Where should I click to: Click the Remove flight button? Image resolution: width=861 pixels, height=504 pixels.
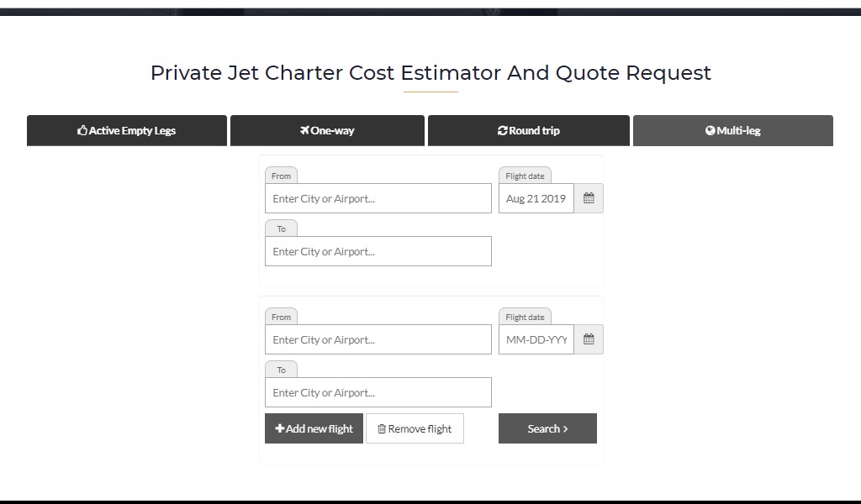click(415, 428)
